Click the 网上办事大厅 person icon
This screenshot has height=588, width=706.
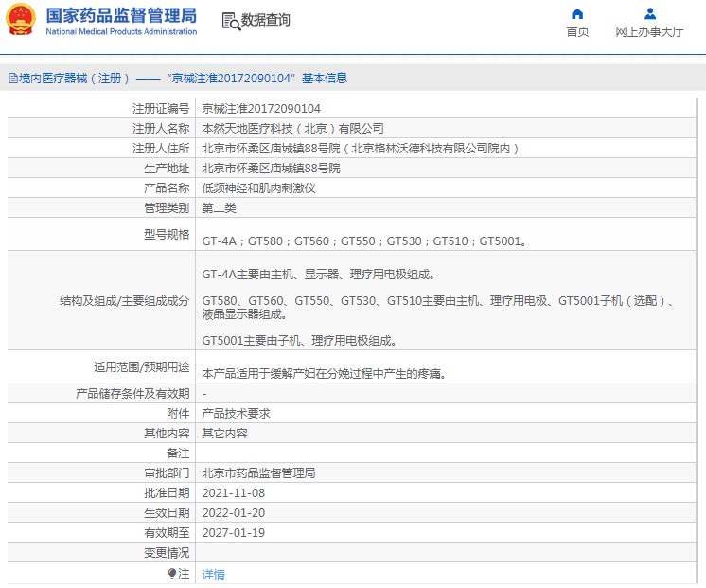coord(650,13)
